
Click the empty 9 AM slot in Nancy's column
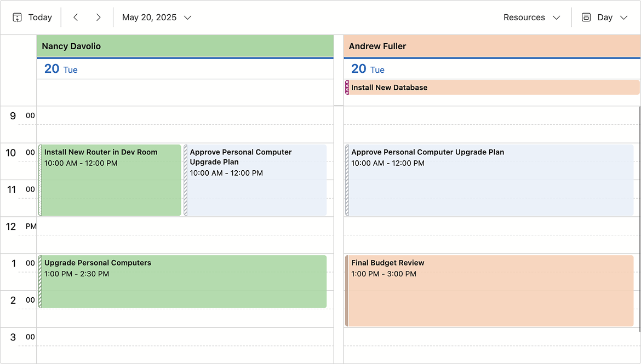(185, 123)
